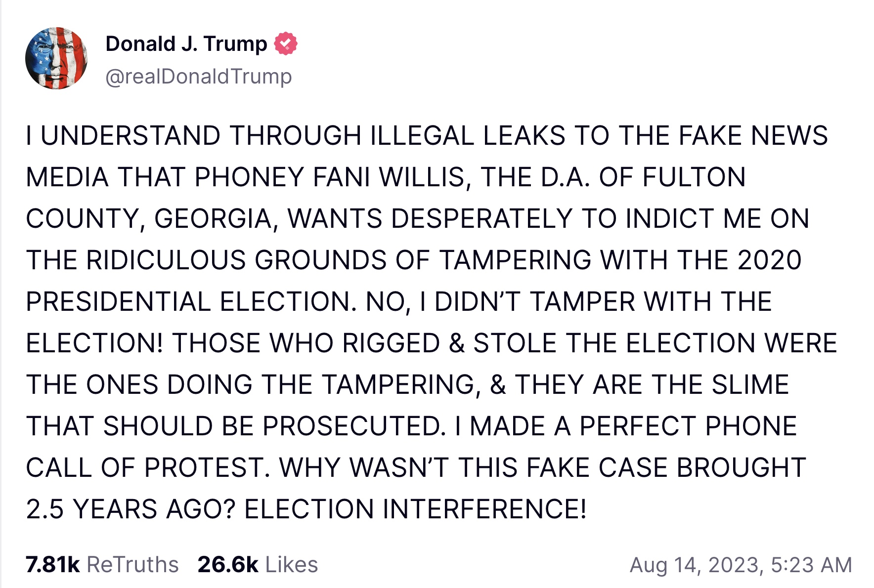This screenshot has height=588, width=874.
Task: Click the Likes label
Action: [x=292, y=564]
